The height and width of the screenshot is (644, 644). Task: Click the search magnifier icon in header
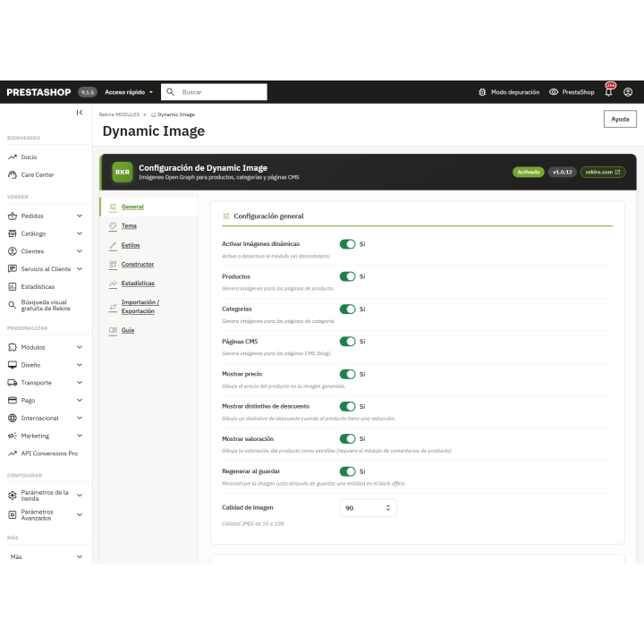tap(170, 92)
